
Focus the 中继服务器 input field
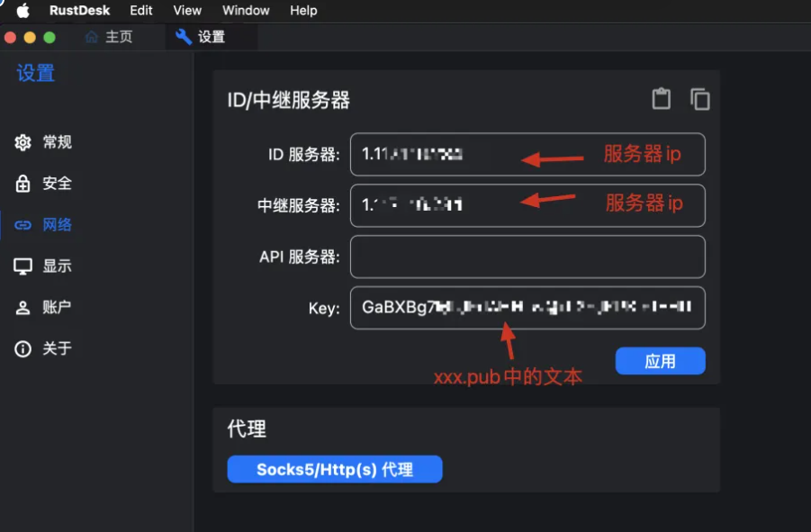527,205
